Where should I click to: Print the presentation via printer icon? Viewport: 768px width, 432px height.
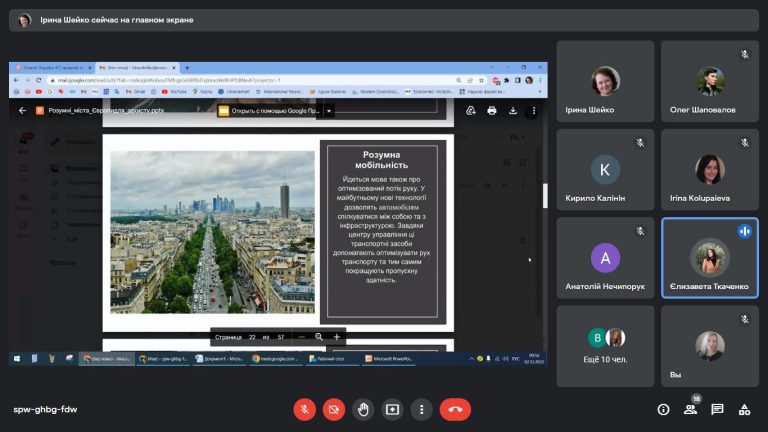pyautogui.click(x=492, y=111)
